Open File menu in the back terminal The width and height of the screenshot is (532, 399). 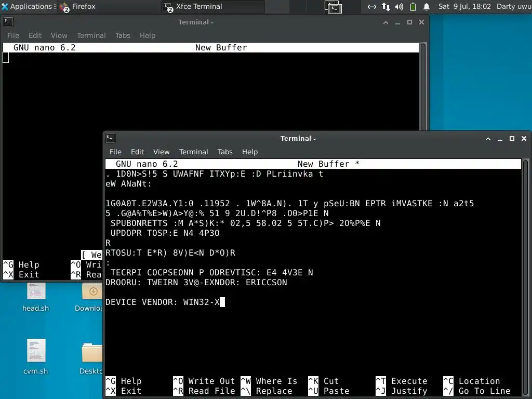pos(13,35)
